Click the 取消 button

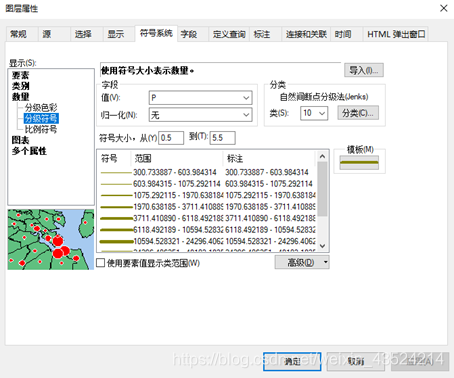point(356,361)
